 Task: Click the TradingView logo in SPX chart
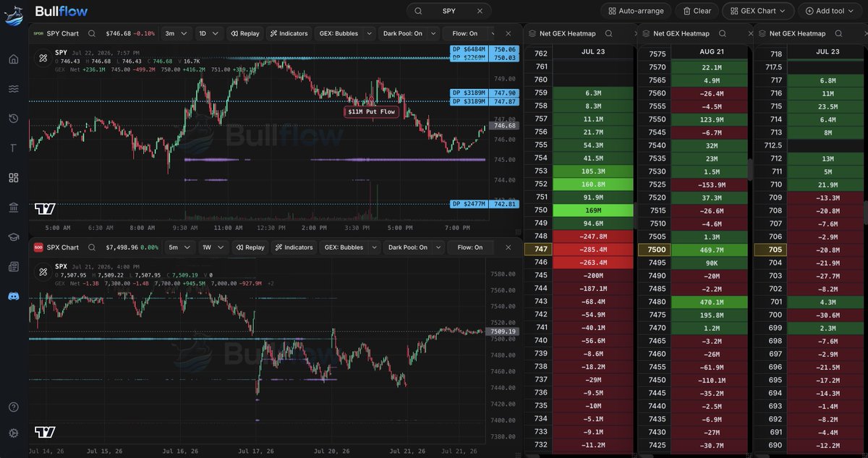(x=45, y=432)
